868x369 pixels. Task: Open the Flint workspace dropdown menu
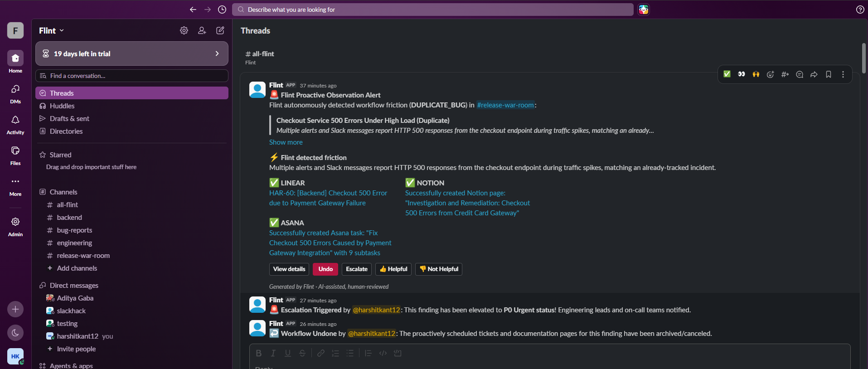51,30
